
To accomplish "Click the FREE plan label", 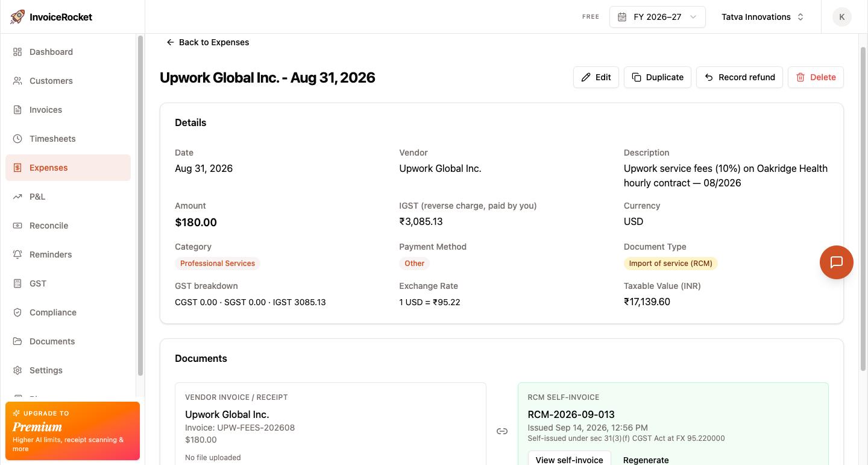I will 591,17.
